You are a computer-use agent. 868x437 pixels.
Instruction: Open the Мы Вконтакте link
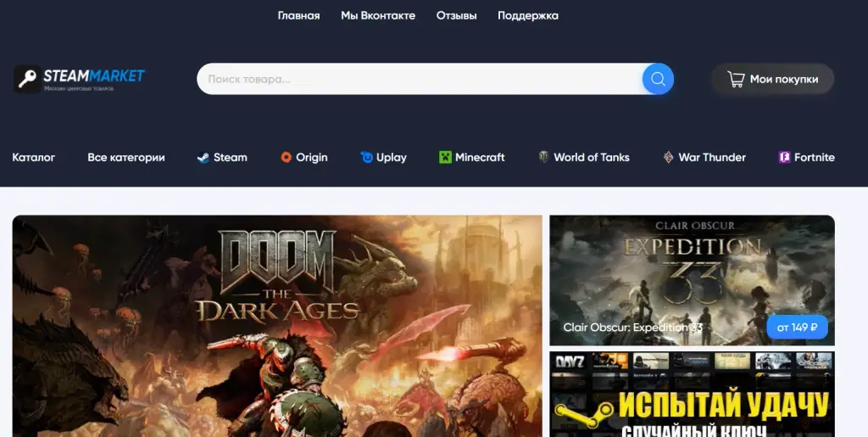[x=378, y=15]
